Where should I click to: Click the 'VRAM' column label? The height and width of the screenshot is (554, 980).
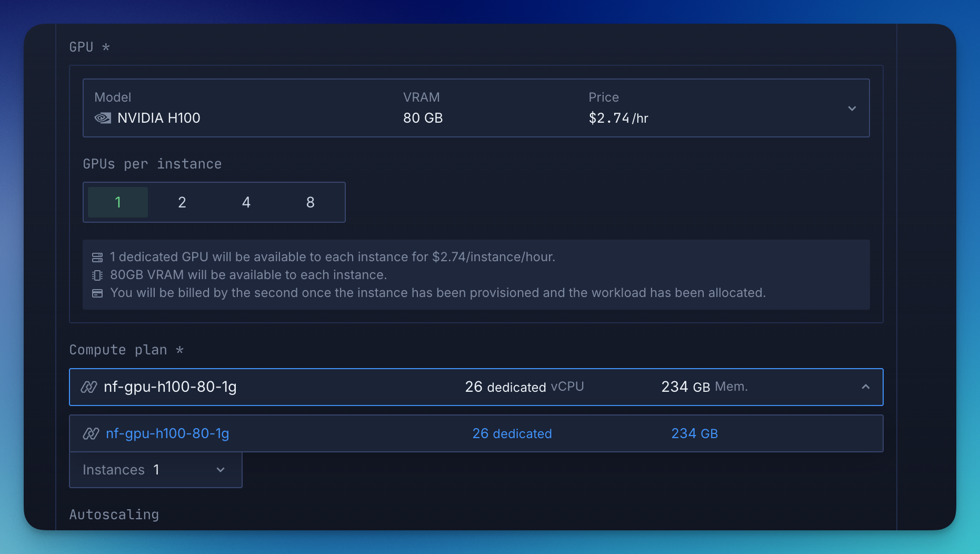coord(422,97)
